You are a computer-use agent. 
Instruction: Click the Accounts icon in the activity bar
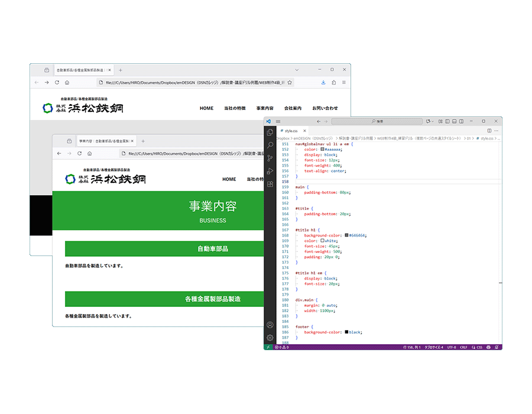pyautogui.click(x=270, y=325)
